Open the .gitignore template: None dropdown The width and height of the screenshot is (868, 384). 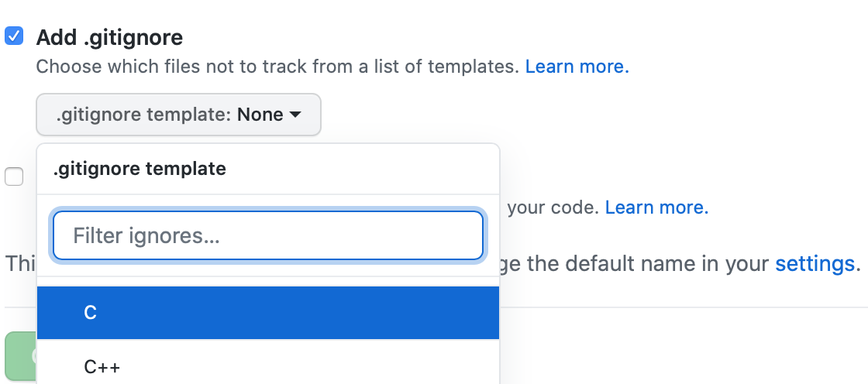point(178,115)
